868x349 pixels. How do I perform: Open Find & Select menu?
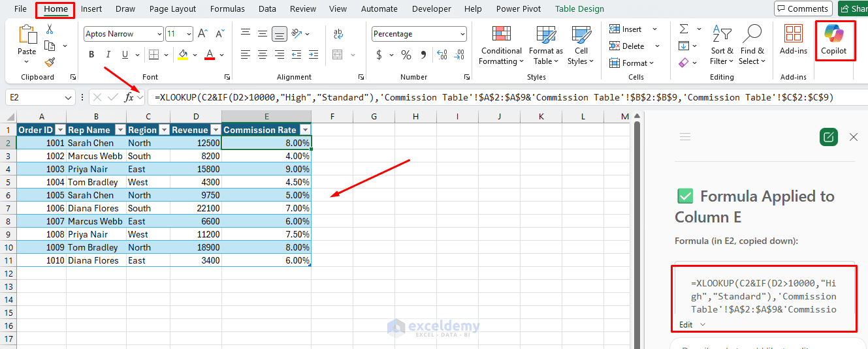pyautogui.click(x=752, y=46)
